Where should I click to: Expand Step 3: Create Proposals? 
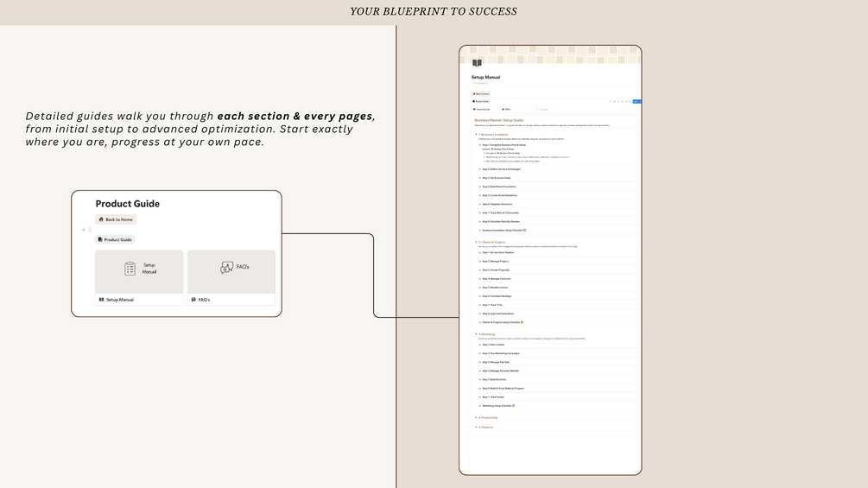480,270
